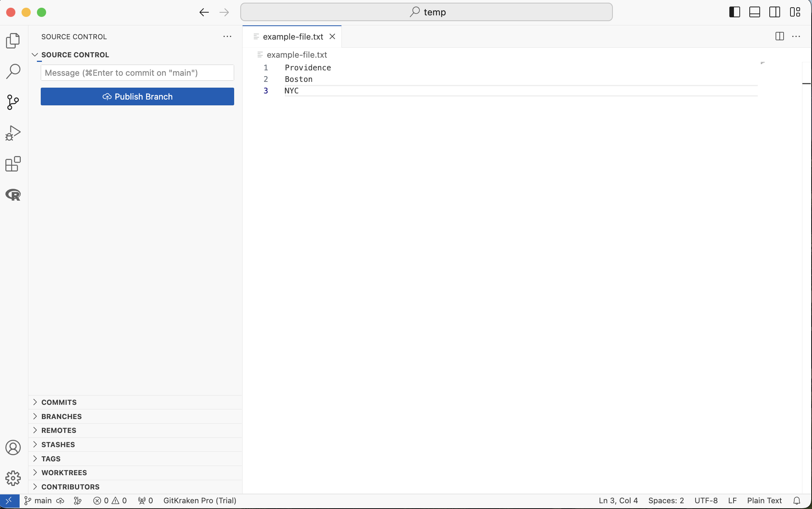Open the Explorer view icon
The width and height of the screenshot is (812, 509).
pos(13,41)
